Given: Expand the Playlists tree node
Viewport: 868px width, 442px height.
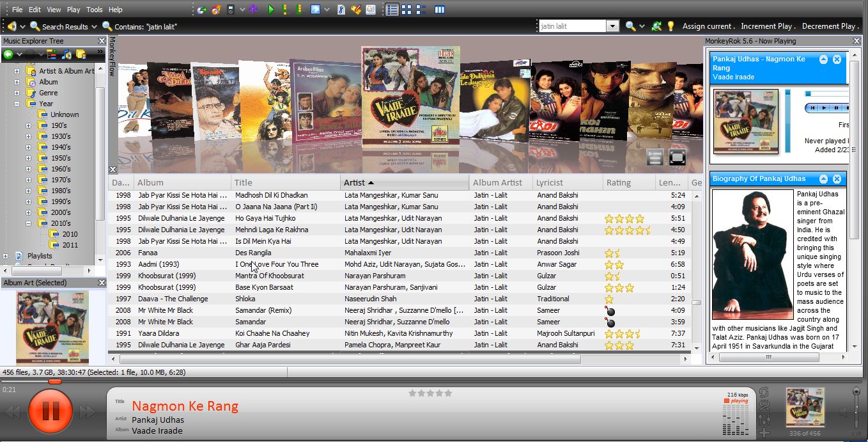Looking at the screenshot, I should pyautogui.click(x=6, y=256).
